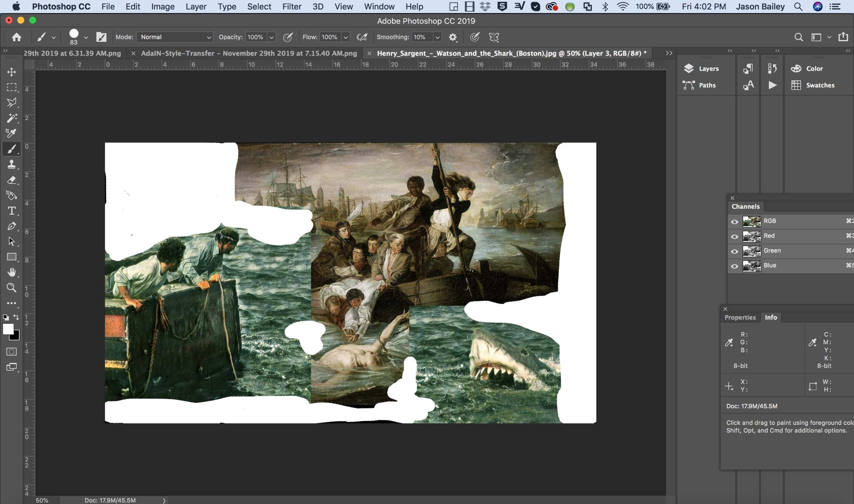Screen dimensions: 854x504
Task: Click the black background color swatch
Action: (x=16, y=337)
